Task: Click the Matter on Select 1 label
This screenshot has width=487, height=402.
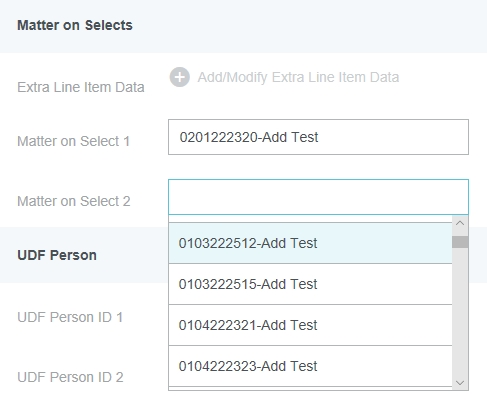Action: click(73, 141)
